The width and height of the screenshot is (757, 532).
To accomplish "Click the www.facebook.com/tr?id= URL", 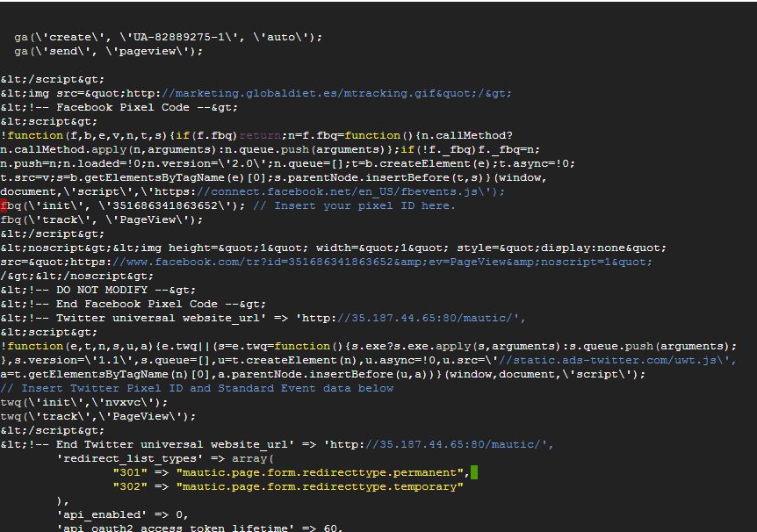I will click(382, 262).
